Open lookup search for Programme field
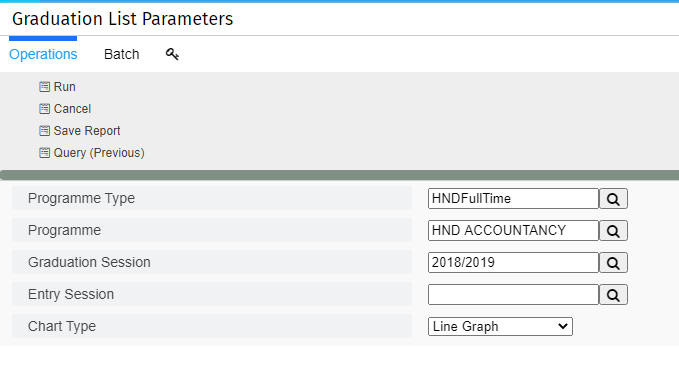 pos(613,231)
